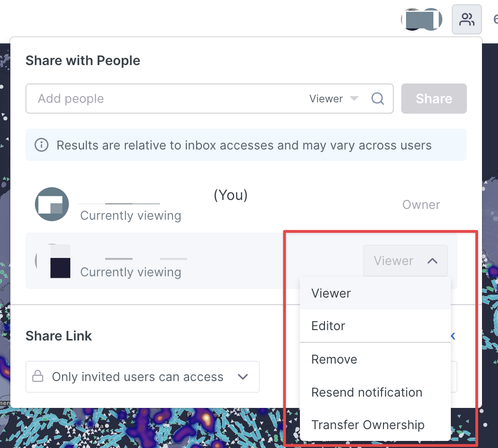Click the magnifier icon in Add people field
This screenshot has height=448, width=498.
click(377, 99)
